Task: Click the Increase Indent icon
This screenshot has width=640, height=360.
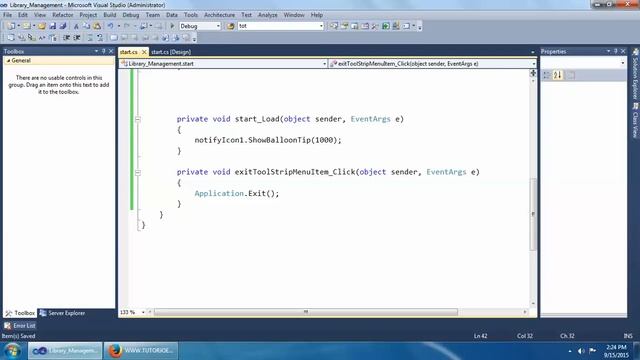Action: coord(77,38)
